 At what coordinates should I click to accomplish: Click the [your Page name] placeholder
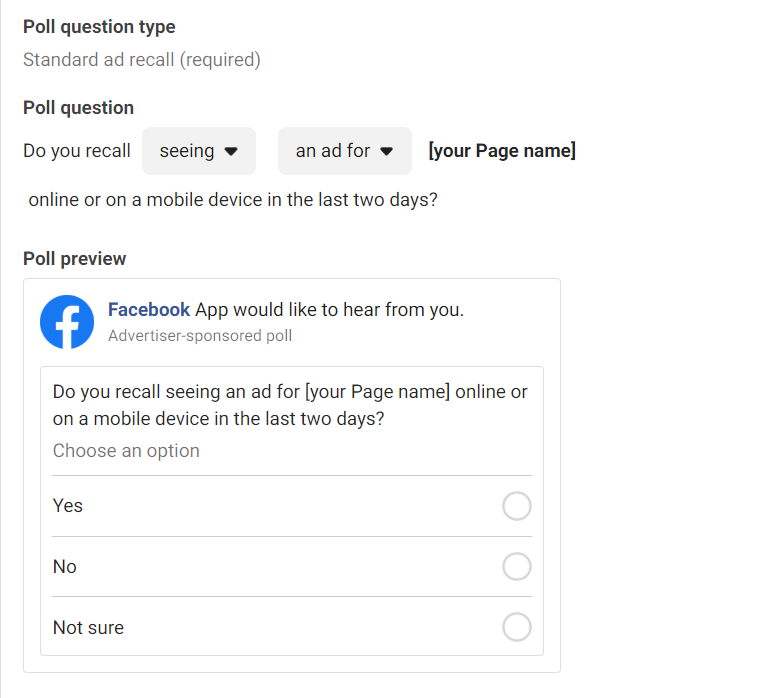point(502,150)
